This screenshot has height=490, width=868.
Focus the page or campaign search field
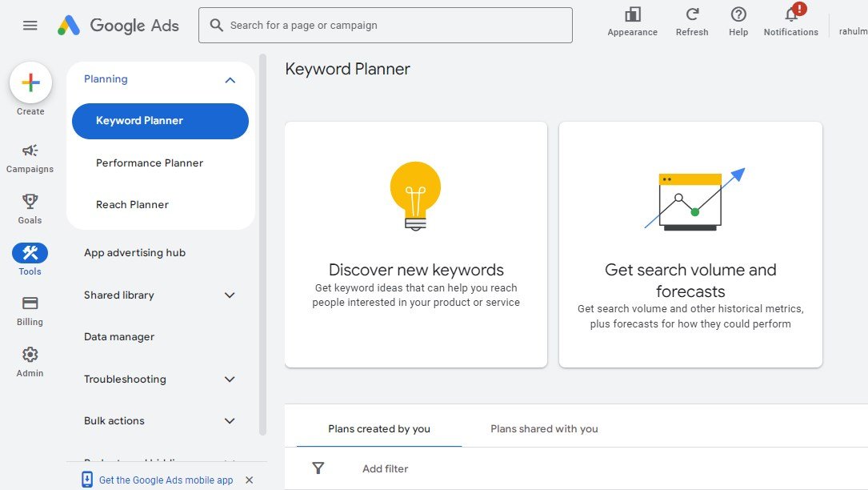[386, 26]
